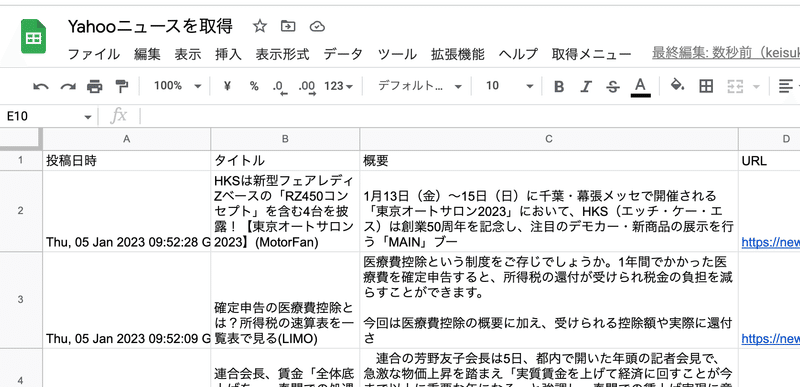Select header cell URL
800x387 pixels.
(x=769, y=161)
